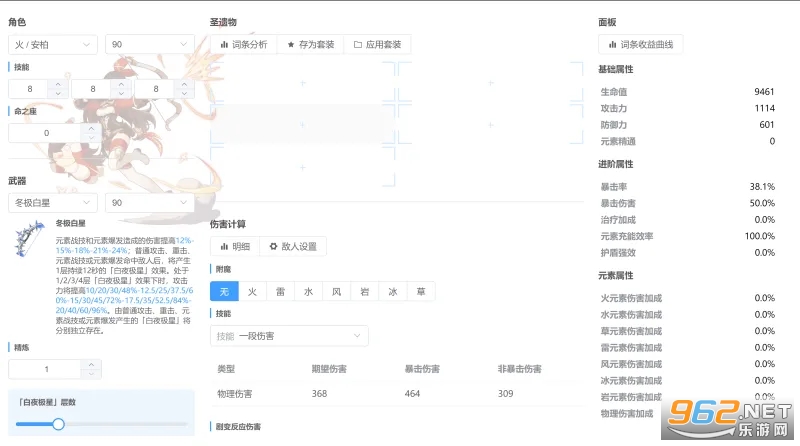The height and width of the screenshot is (446, 800).
Task: Select 冰 infusion option
Action: point(392,291)
